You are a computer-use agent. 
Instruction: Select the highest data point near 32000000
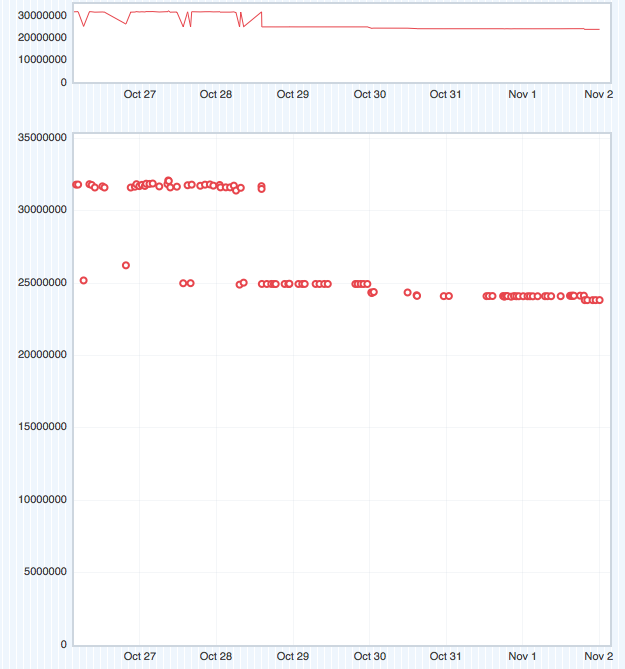(168, 181)
